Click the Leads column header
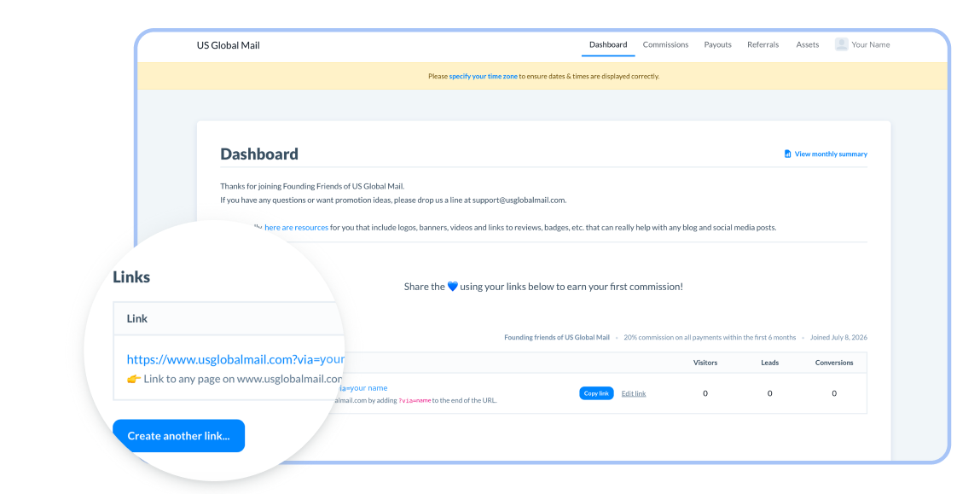 pos(769,363)
